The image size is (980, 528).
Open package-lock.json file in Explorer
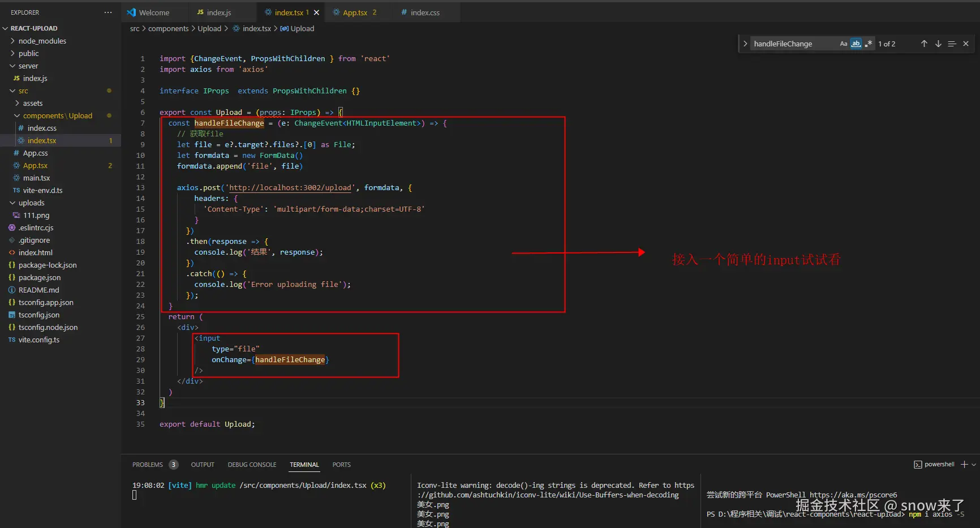48,265
